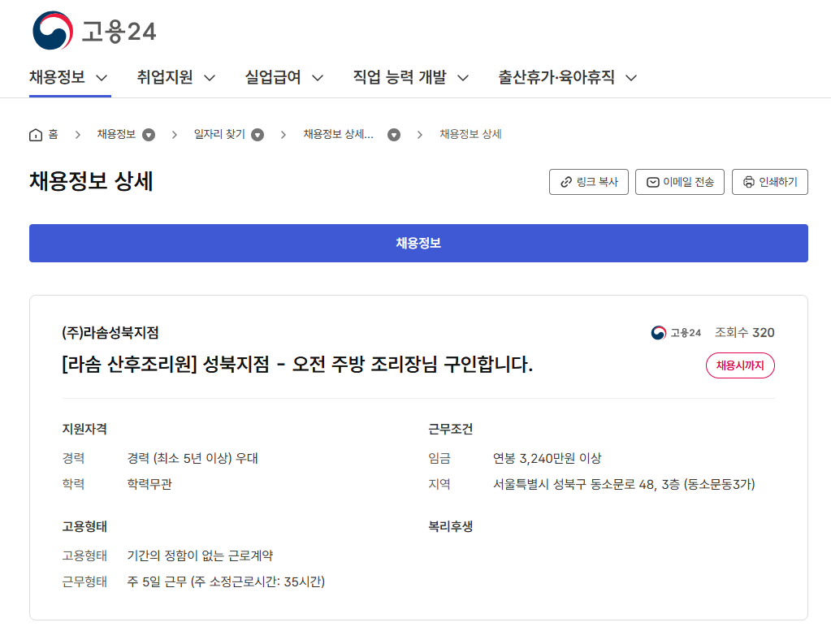Image resolution: width=831 pixels, height=644 pixels.
Task: Open the 채용정보 main navigation menu
Action: pos(69,78)
